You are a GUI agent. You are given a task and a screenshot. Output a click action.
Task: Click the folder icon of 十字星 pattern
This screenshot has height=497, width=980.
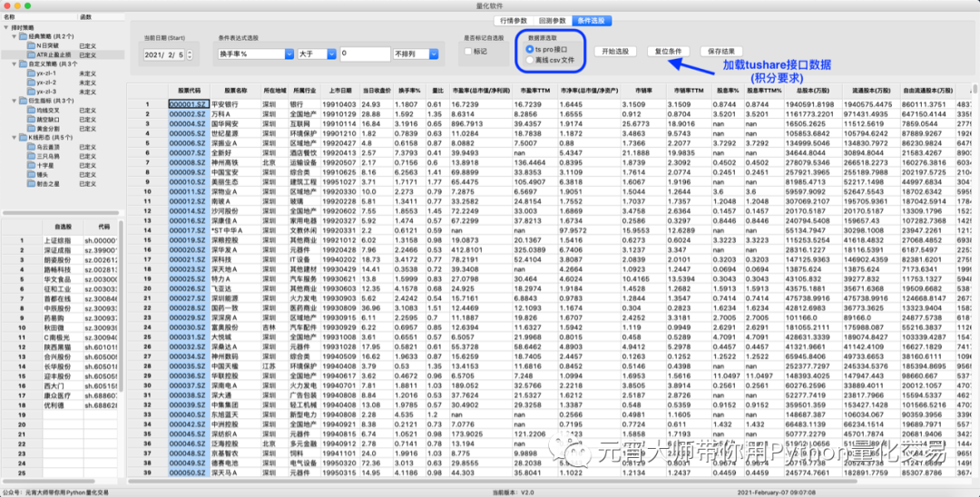[31, 165]
